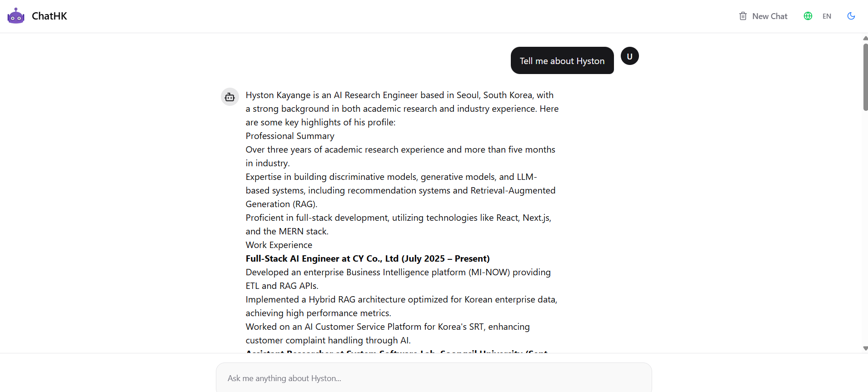Start a new chat via New Chat label
Image resolution: width=868 pixels, height=392 pixels.
770,16
